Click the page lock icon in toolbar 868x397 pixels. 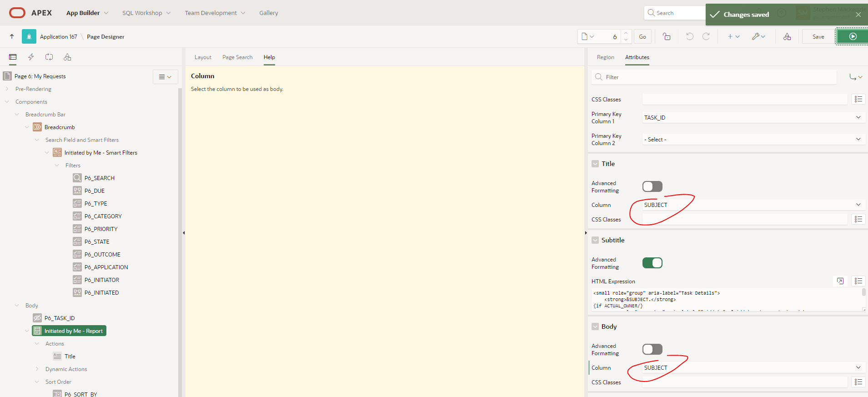667,36
